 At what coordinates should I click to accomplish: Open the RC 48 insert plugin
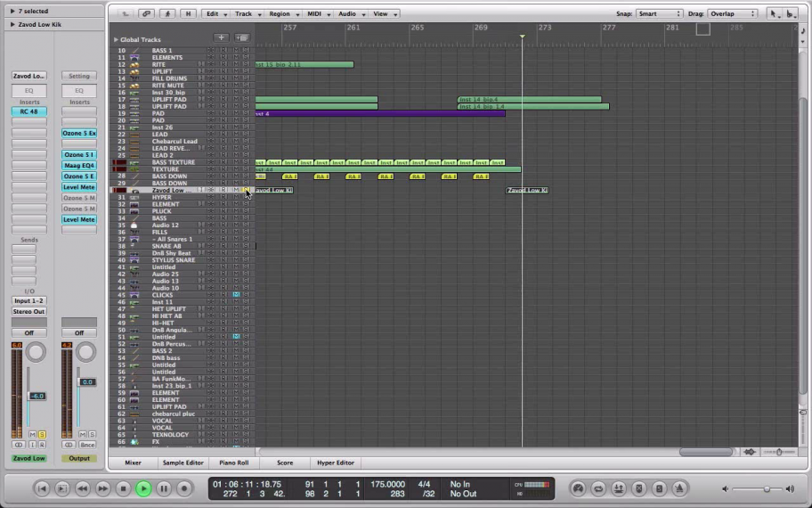(x=29, y=111)
